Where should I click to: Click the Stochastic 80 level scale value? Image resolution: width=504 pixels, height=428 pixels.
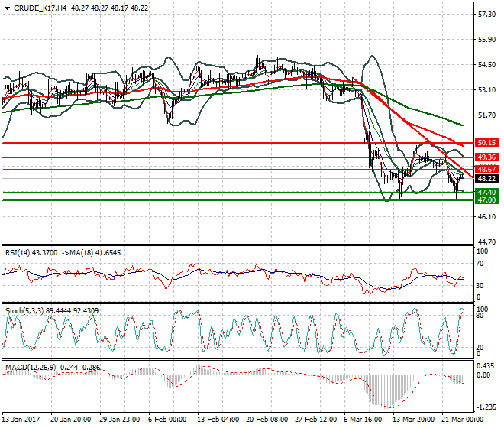[480, 316]
